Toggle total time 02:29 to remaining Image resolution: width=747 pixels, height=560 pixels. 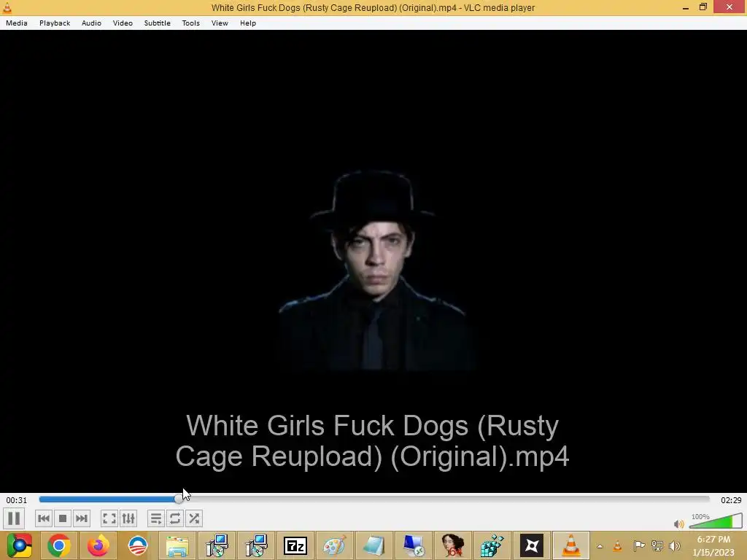731,500
